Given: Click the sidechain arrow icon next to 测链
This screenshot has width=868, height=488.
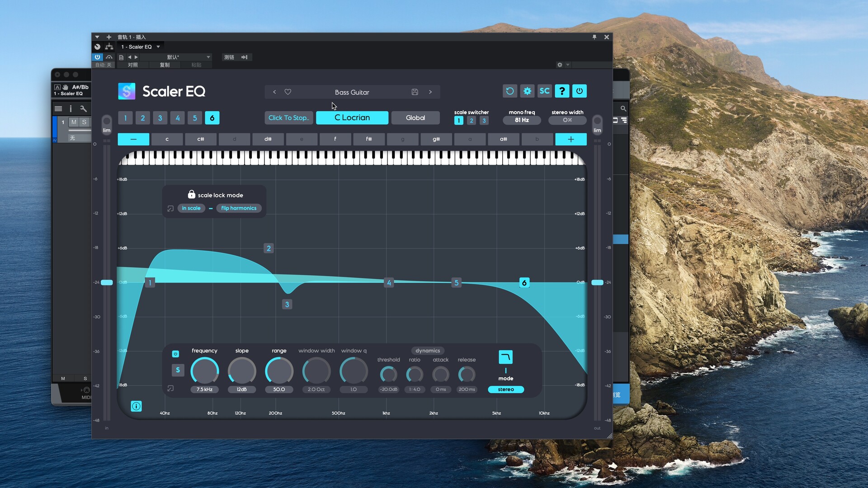Looking at the screenshot, I should coord(244,57).
